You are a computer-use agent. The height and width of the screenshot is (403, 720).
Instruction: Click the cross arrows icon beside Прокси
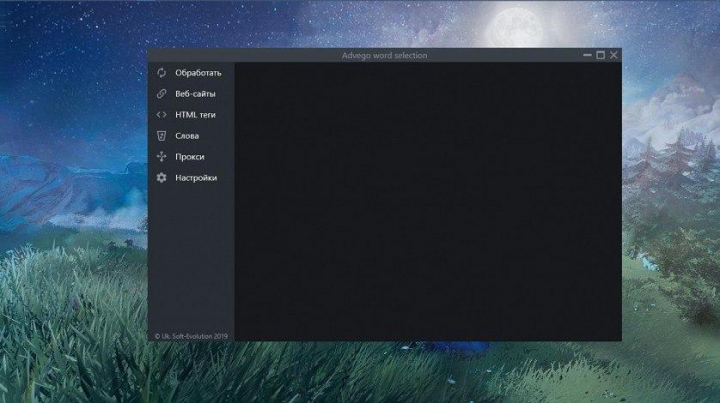click(161, 157)
